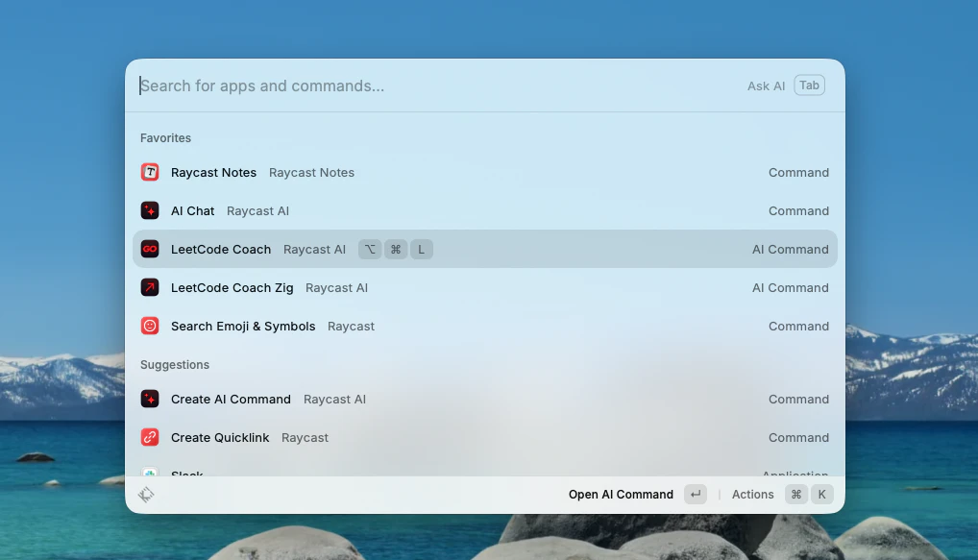Focus the Search for apps and commands field

[x=436, y=86]
